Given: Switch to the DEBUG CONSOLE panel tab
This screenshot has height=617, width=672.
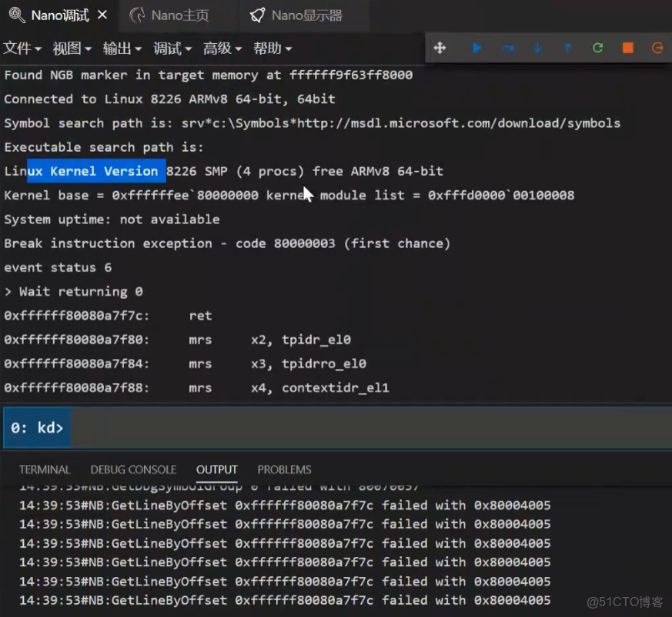Looking at the screenshot, I should pyautogui.click(x=133, y=470).
